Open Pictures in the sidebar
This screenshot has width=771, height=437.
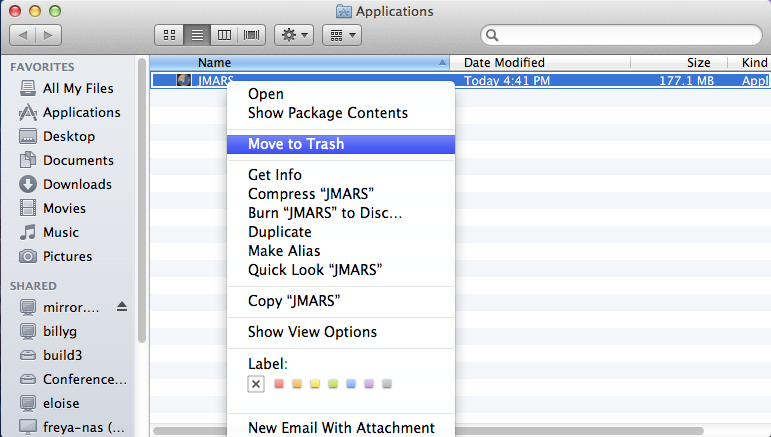pyautogui.click(x=56, y=256)
